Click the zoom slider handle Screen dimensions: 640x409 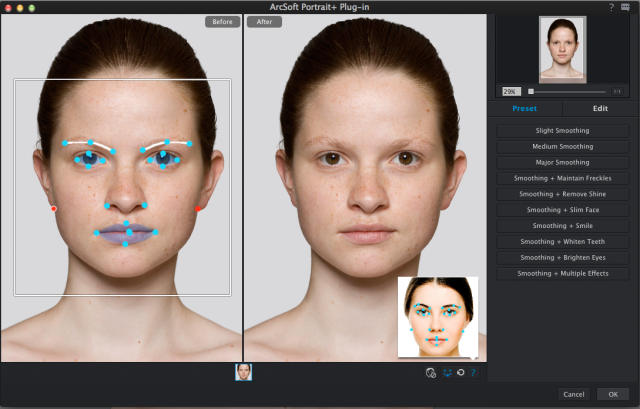[x=531, y=91]
